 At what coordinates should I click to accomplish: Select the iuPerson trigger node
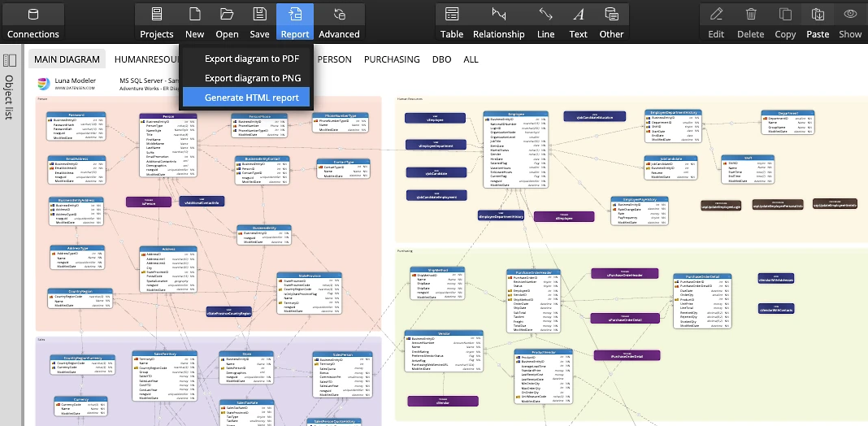pyautogui.click(x=149, y=202)
